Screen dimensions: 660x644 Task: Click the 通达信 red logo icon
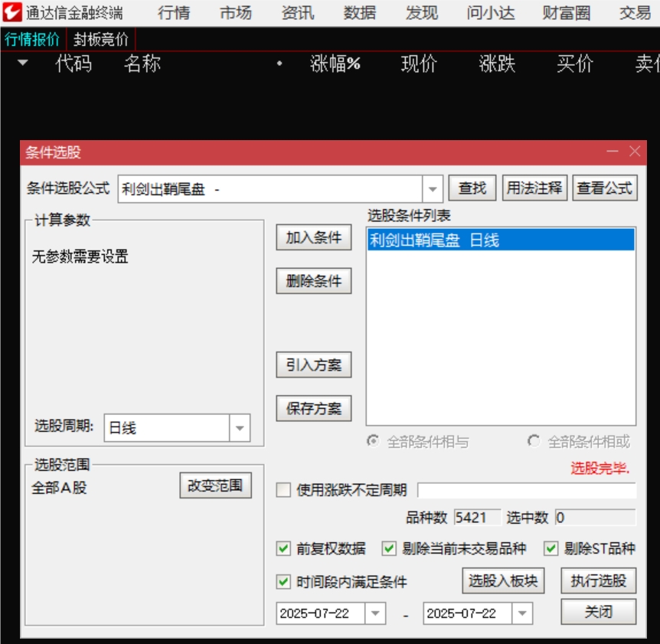(11, 11)
